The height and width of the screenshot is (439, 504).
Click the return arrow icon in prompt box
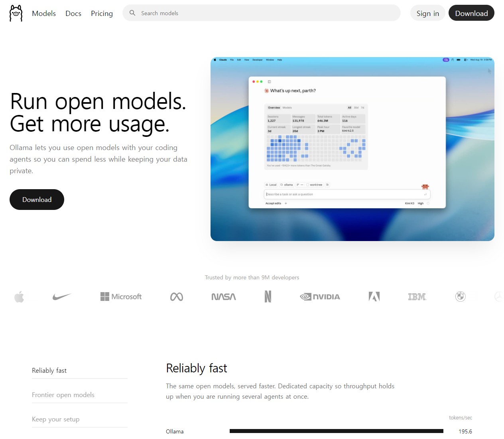tap(425, 194)
